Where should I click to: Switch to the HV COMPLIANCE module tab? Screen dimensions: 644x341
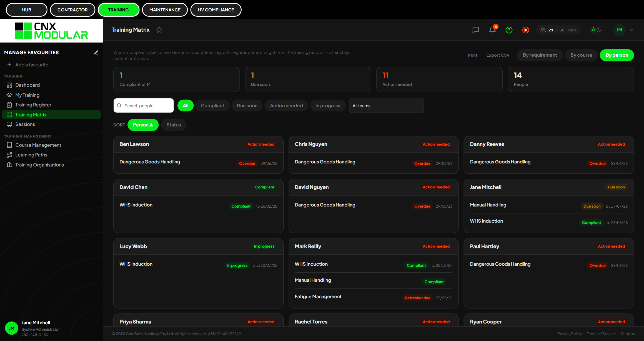[216, 10]
